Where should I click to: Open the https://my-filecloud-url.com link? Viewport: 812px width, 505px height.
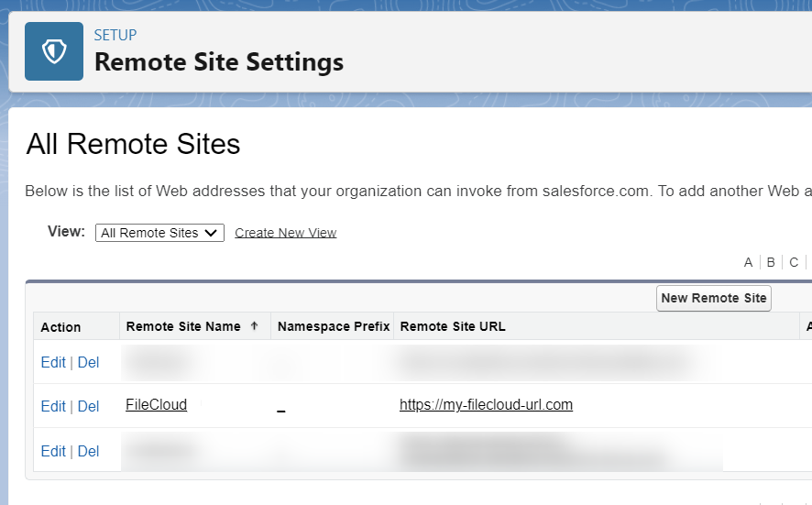point(486,404)
